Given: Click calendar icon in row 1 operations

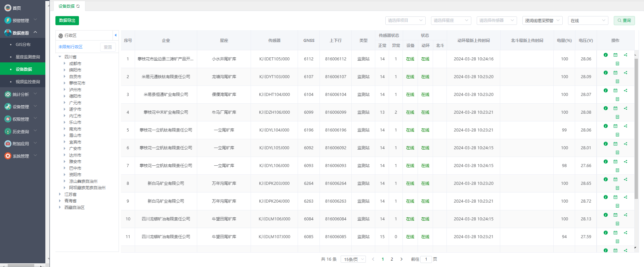Looking at the screenshot, I should 615,55.
